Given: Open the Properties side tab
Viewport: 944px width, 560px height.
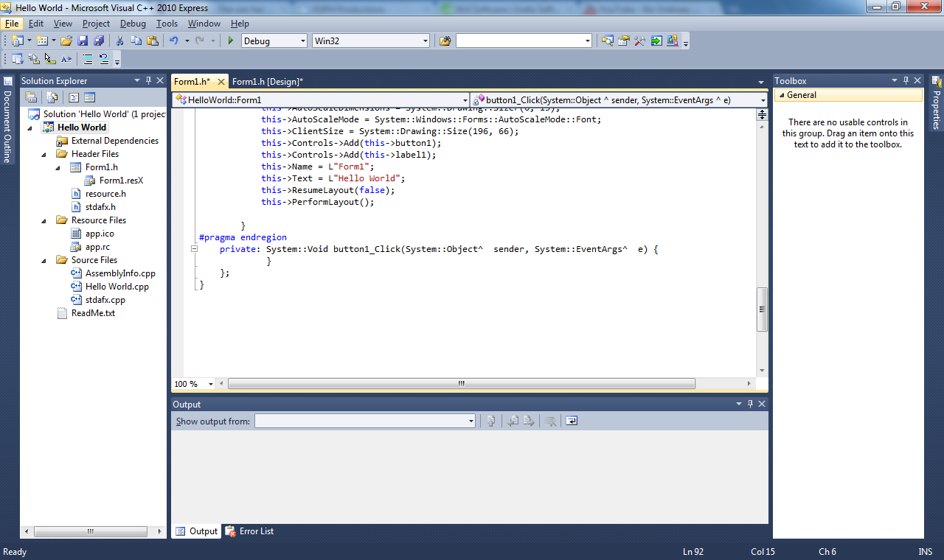Looking at the screenshot, I should pyautogui.click(x=937, y=102).
